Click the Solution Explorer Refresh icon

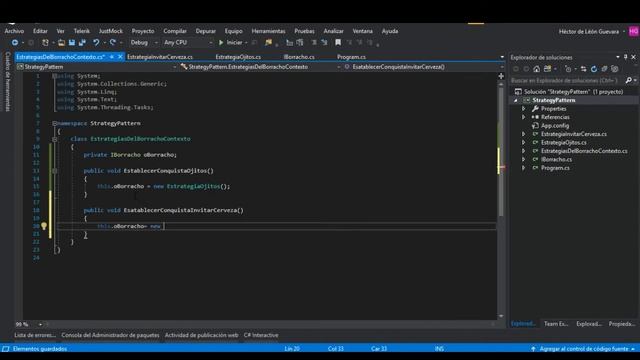tap(594, 69)
